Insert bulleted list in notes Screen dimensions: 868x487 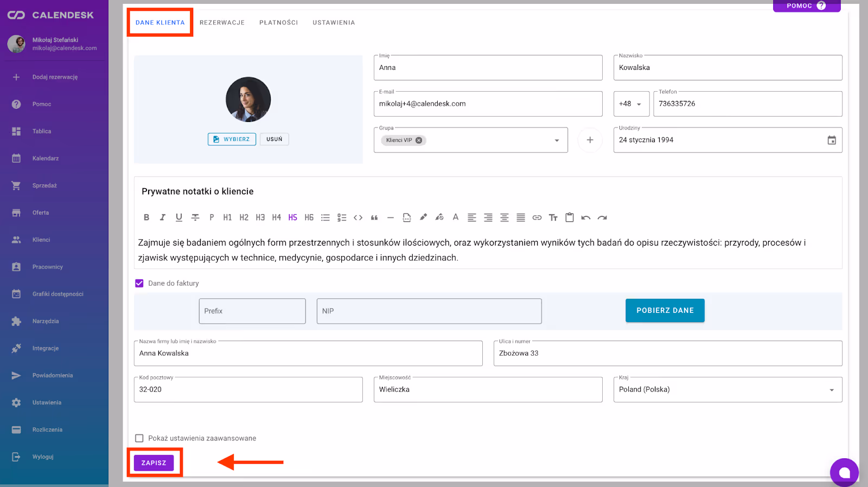325,217
